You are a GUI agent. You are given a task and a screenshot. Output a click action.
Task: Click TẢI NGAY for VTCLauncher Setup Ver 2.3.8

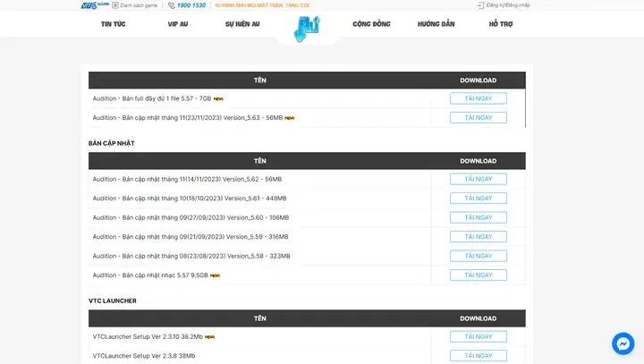point(478,355)
